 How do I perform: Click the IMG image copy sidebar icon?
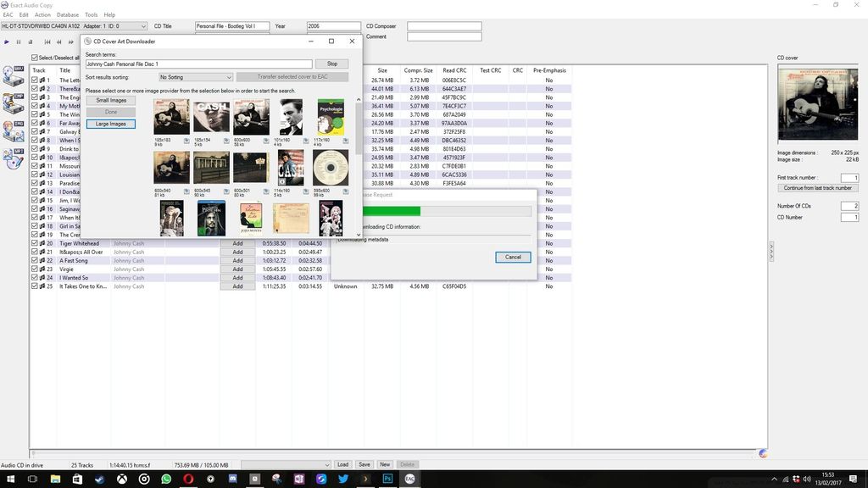(13, 131)
